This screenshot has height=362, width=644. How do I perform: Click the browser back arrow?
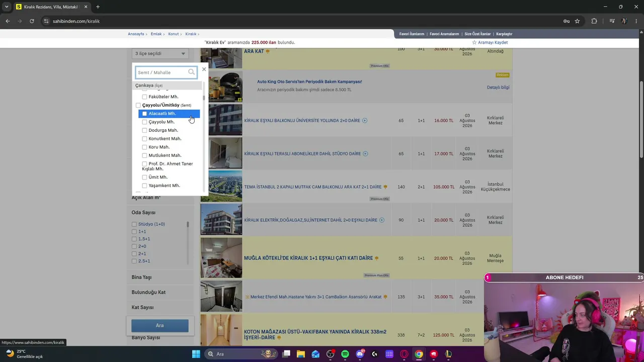click(x=8, y=21)
